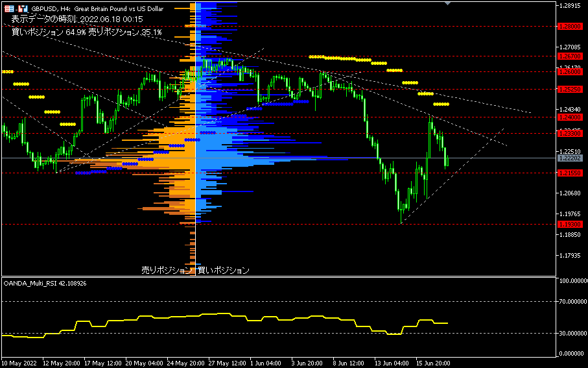588x368 pixels.
Task: Click the 17 May 12:00 time label
Action: [103, 363]
